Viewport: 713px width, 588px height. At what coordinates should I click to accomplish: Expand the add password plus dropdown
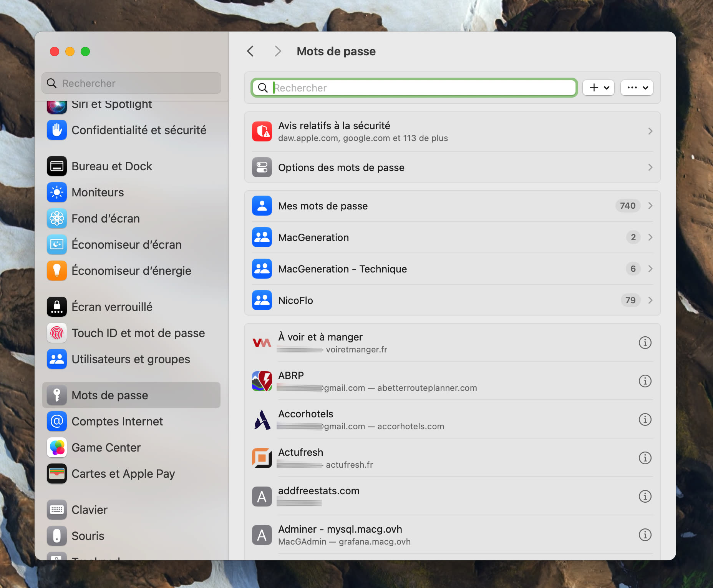(x=598, y=87)
